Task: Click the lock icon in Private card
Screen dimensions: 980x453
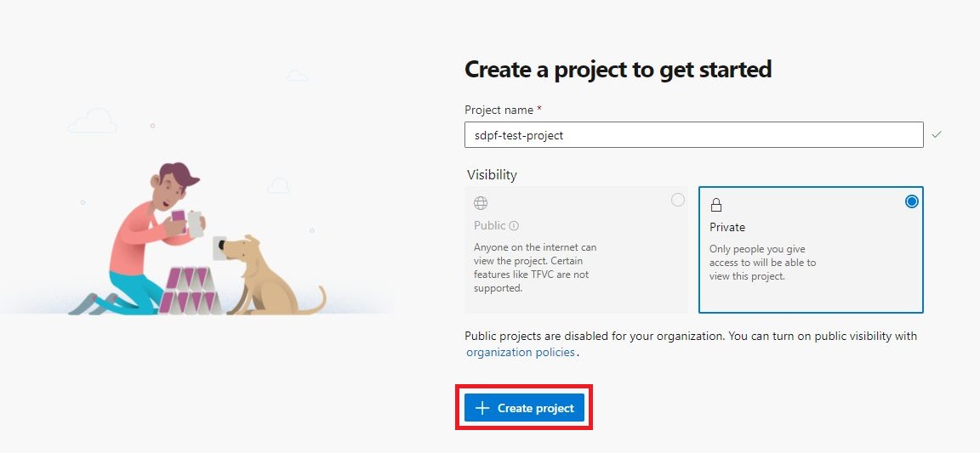Action: pos(716,205)
